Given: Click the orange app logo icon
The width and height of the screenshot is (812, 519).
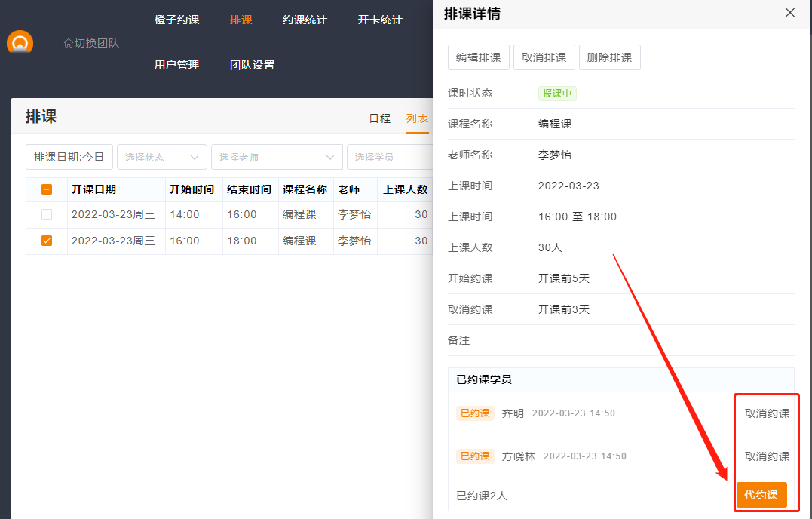Looking at the screenshot, I should 20,42.
